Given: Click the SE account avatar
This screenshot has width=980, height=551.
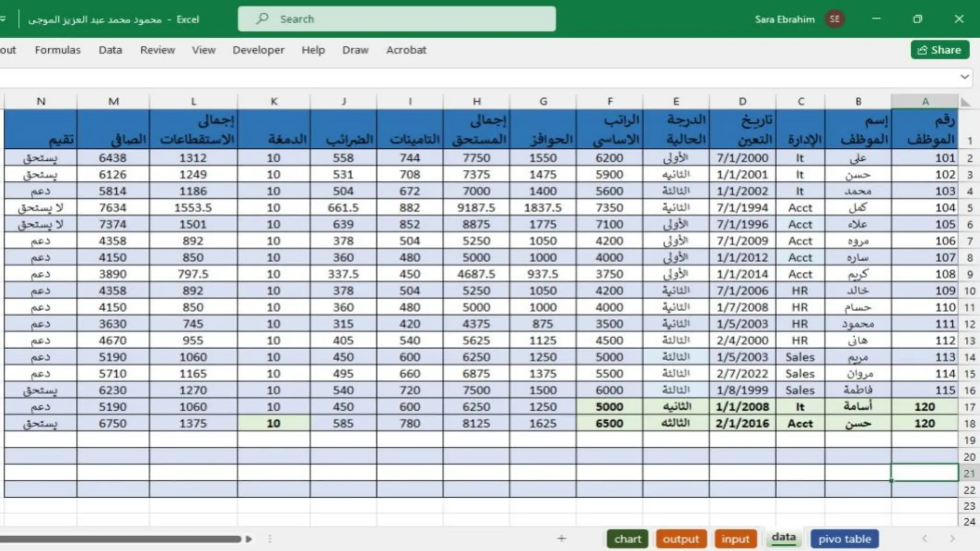Looking at the screenshot, I should [835, 19].
